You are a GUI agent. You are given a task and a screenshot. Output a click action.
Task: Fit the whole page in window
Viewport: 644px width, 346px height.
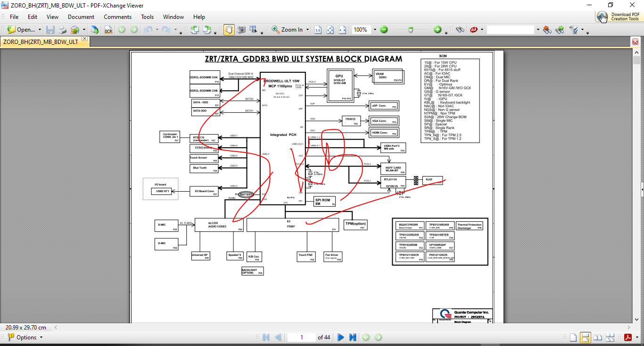pyautogui.click(x=330, y=30)
